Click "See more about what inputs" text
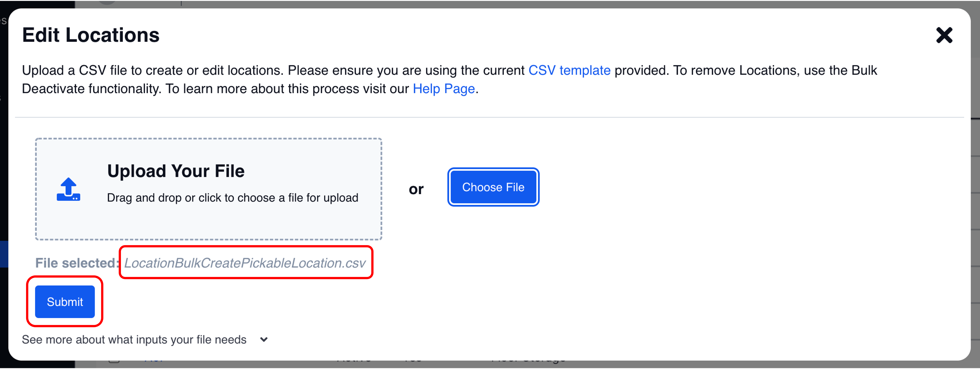The height and width of the screenshot is (369, 980). [134, 339]
